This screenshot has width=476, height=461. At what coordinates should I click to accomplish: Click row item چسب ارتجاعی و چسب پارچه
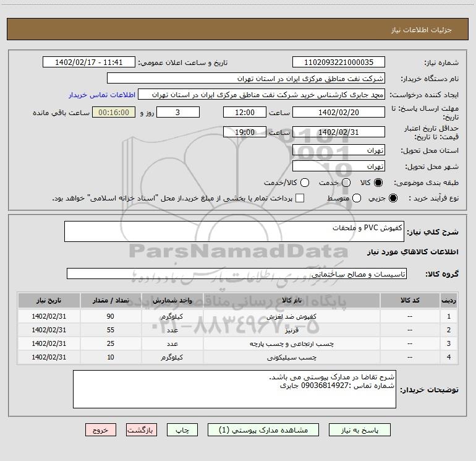291,343
